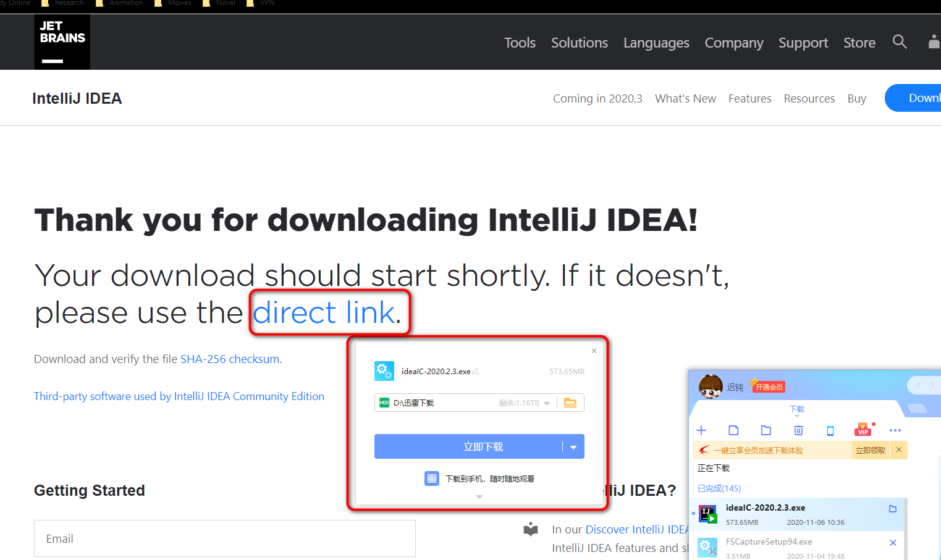
Task: Click the Discover IntelliJ IDEA link
Action: (x=637, y=529)
